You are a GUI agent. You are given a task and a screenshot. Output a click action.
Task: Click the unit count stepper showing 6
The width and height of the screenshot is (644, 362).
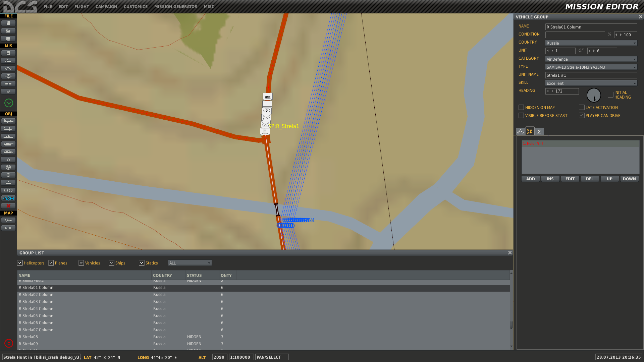(x=602, y=51)
